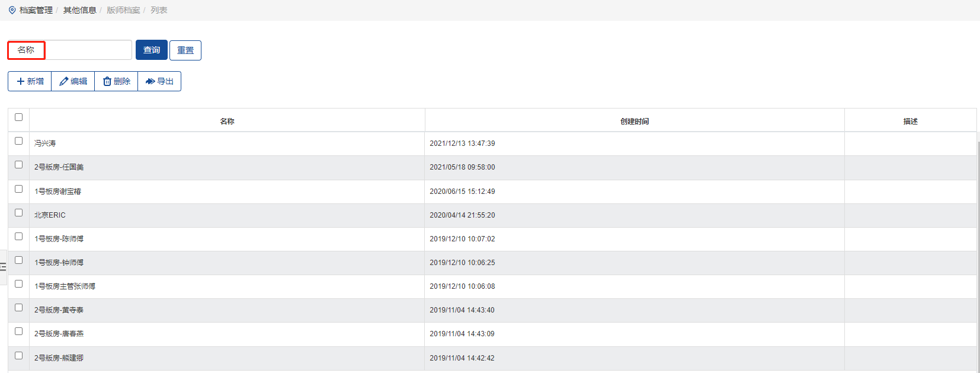
Task: Expand the collapsed sidebar menu handle
Action: 3,267
